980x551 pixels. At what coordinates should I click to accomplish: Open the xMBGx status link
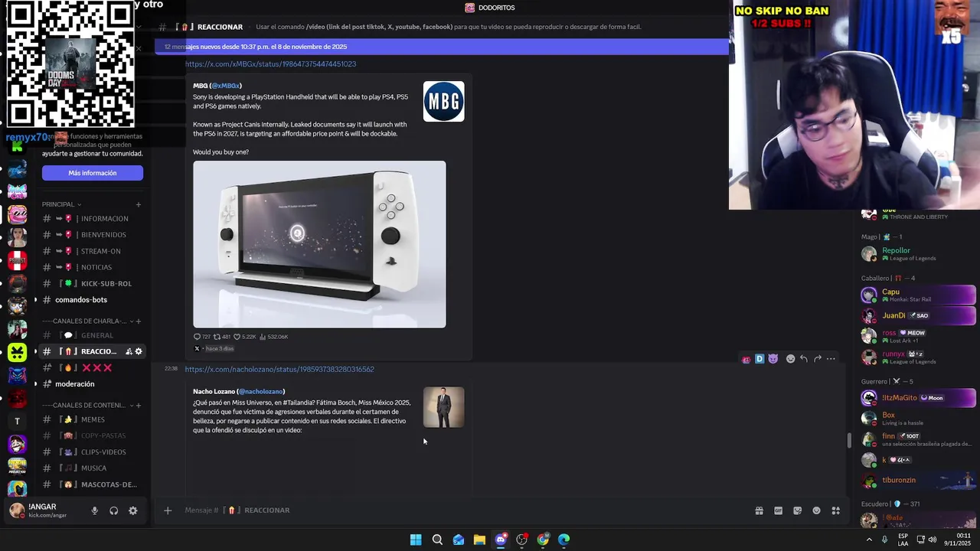[x=270, y=64]
